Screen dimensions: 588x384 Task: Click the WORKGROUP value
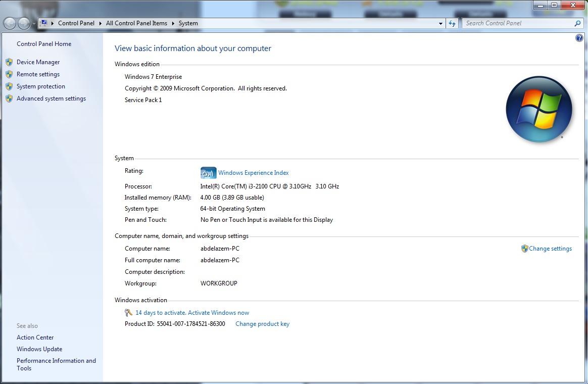[219, 283]
